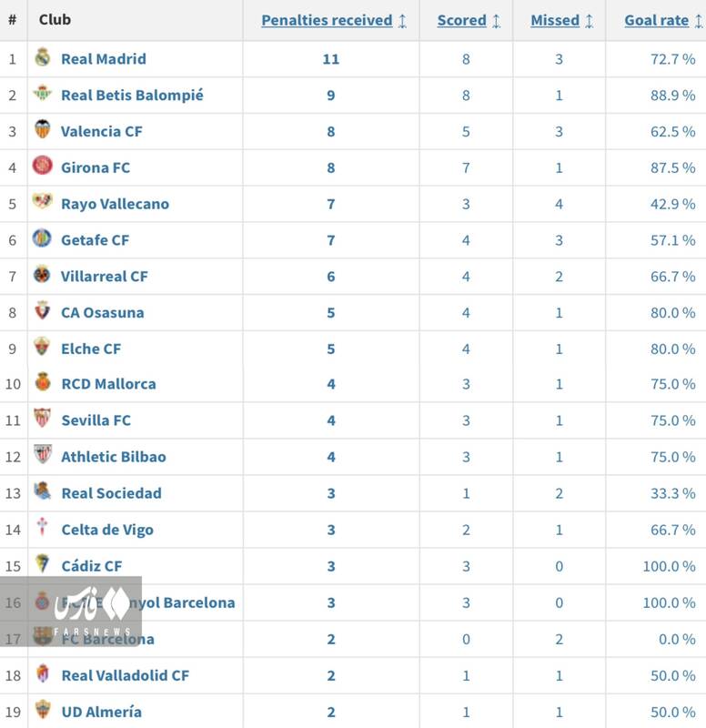The image size is (706, 728).
Task: Click the Real Madrid club crest icon
Action: click(x=43, y=57)
